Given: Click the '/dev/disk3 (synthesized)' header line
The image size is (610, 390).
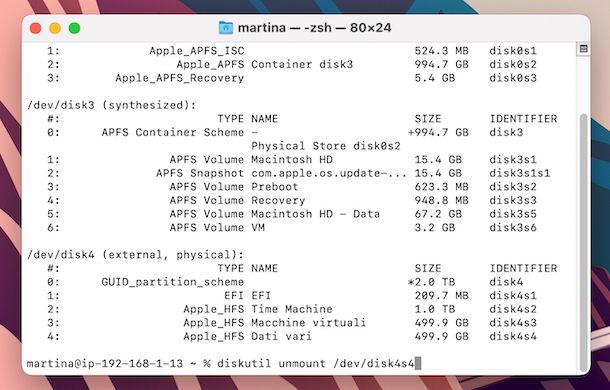Looking at the screenshot, I should (112, 105).
